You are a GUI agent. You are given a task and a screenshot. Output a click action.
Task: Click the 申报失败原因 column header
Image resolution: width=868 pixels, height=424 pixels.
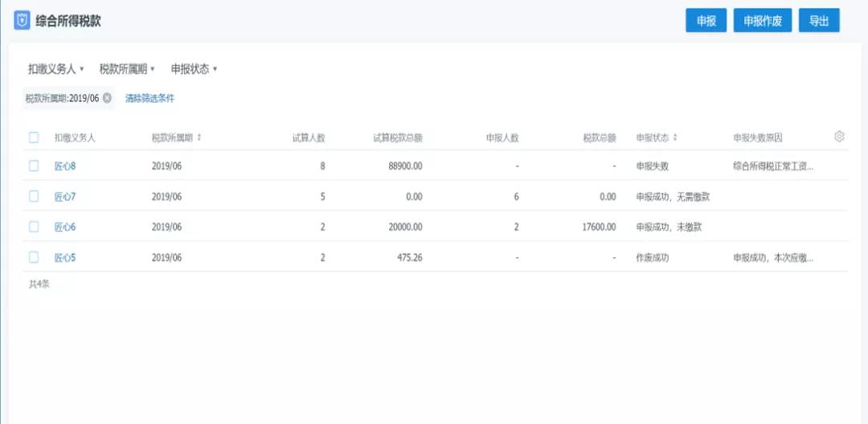point(758,137)
